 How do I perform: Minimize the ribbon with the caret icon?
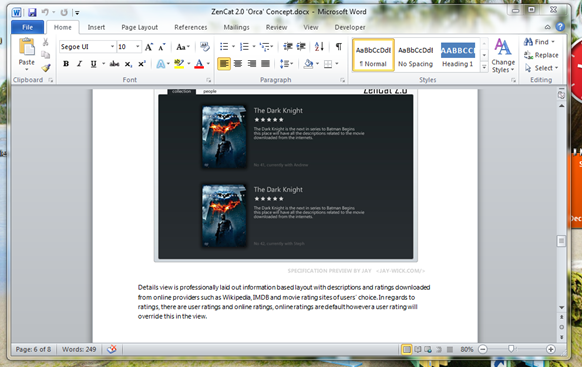tap(547, 27)
